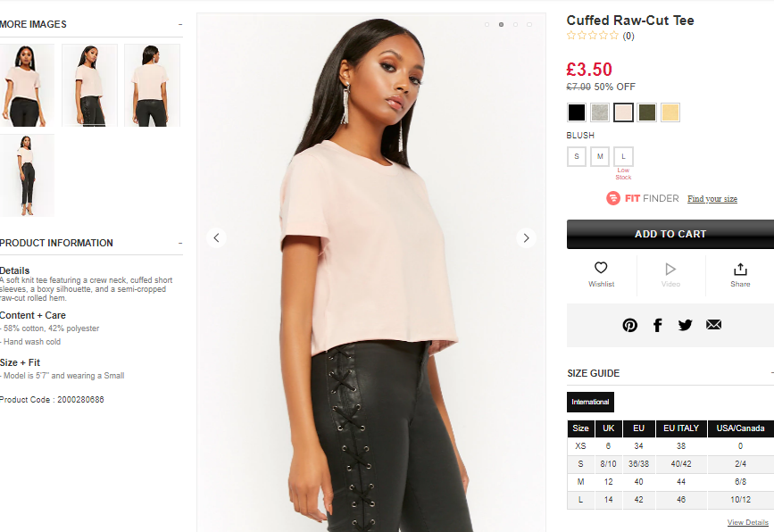
Task: Play the product Video icon
Action: tap(670, 269)
